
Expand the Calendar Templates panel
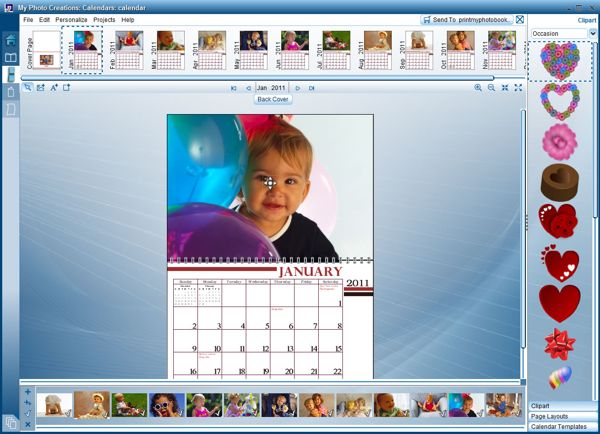click(563, 427)
